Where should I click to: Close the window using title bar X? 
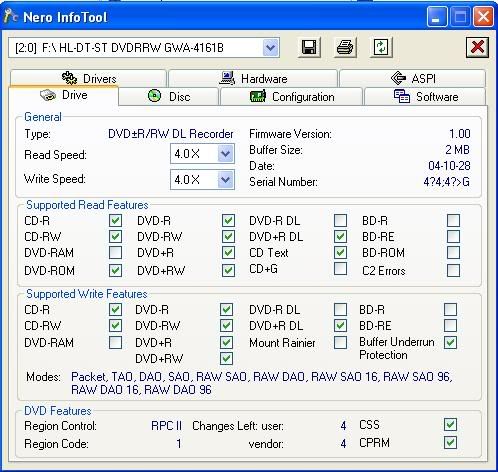tap(483, 17)
